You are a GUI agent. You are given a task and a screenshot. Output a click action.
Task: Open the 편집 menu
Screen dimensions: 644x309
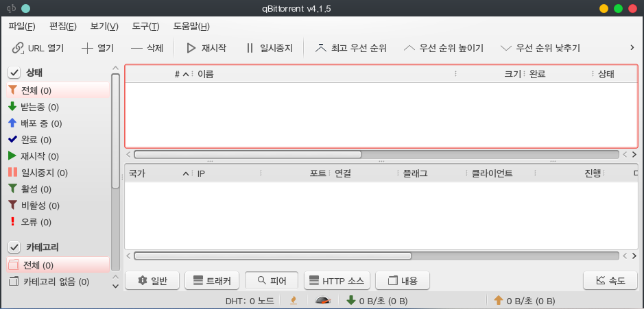coord(63,27)
